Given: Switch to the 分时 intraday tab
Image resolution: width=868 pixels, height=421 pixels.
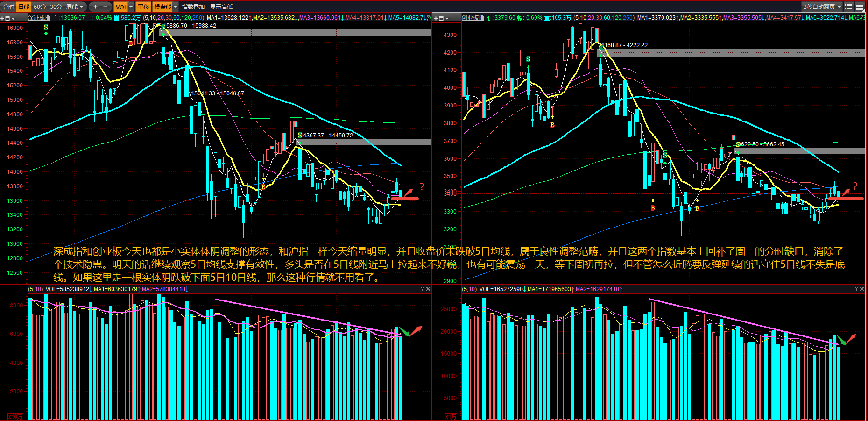Looking at the screenshot, I should click(x=8, y=7).
